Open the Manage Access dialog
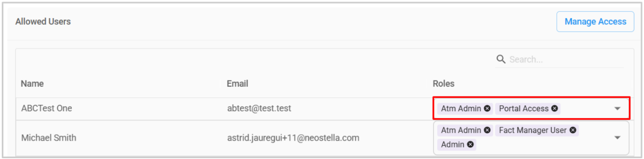Screen dimensions: 644x159 tap(595, 22)
